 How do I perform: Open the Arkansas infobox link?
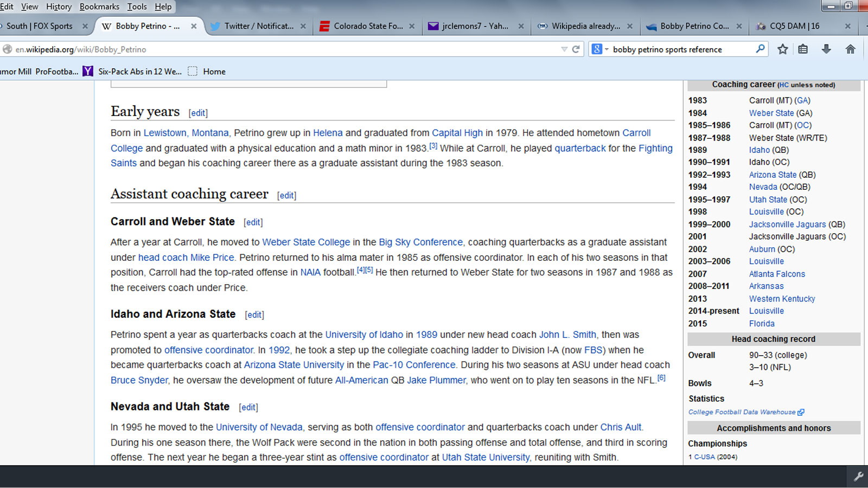click(x=766, y=286)
